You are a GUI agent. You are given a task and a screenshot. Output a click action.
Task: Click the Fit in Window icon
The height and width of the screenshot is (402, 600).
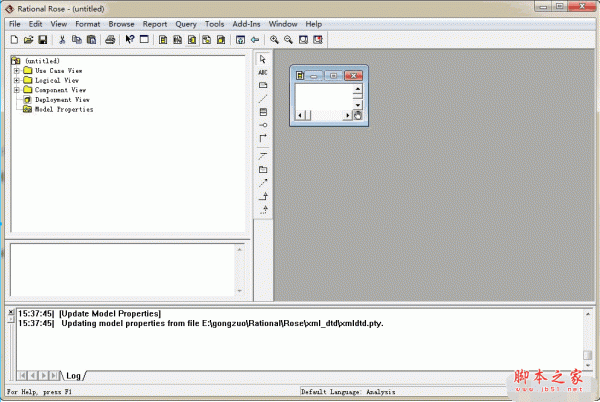pos(303,39)
